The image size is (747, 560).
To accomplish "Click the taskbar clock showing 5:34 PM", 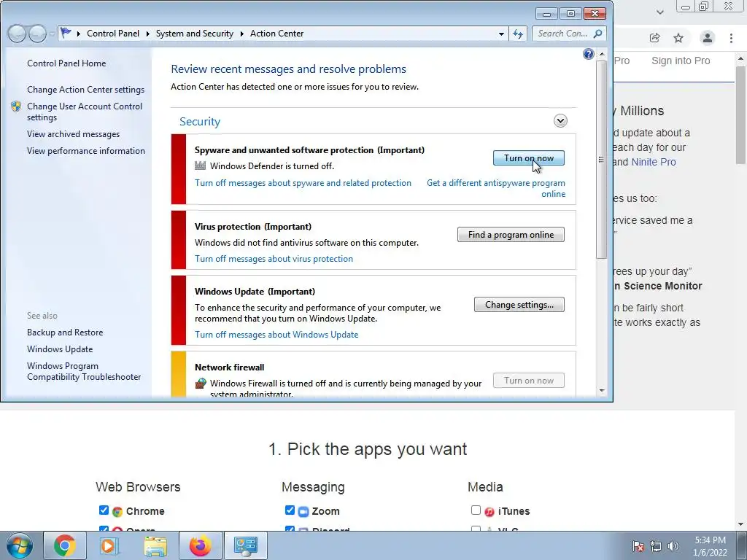I will click(710, 546).
